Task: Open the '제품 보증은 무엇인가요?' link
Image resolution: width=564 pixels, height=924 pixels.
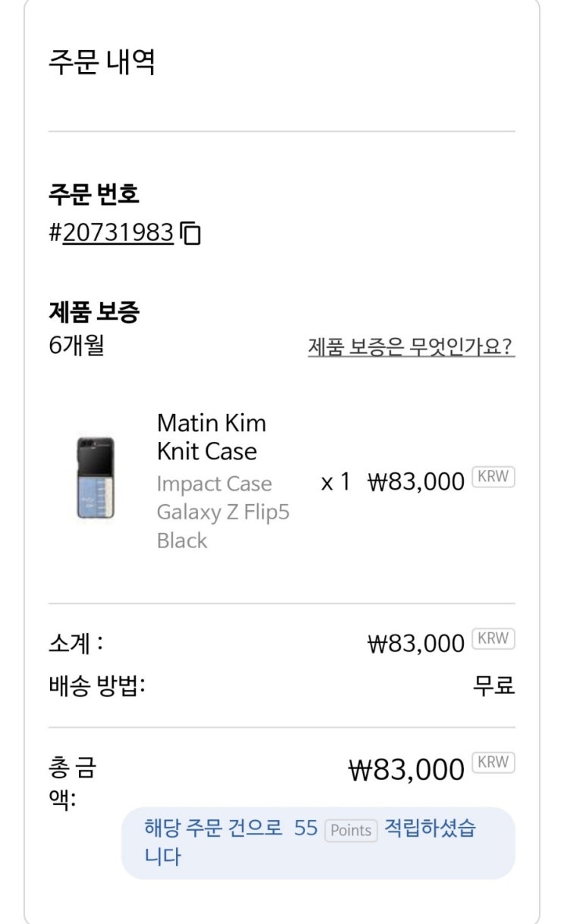Action: [411, 347]
